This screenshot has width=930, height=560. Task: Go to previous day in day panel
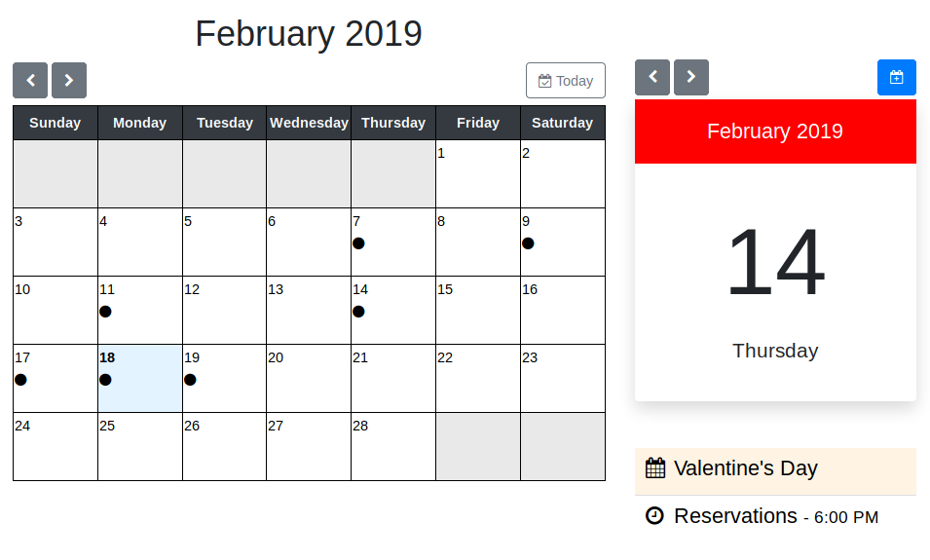coord(652,77)
